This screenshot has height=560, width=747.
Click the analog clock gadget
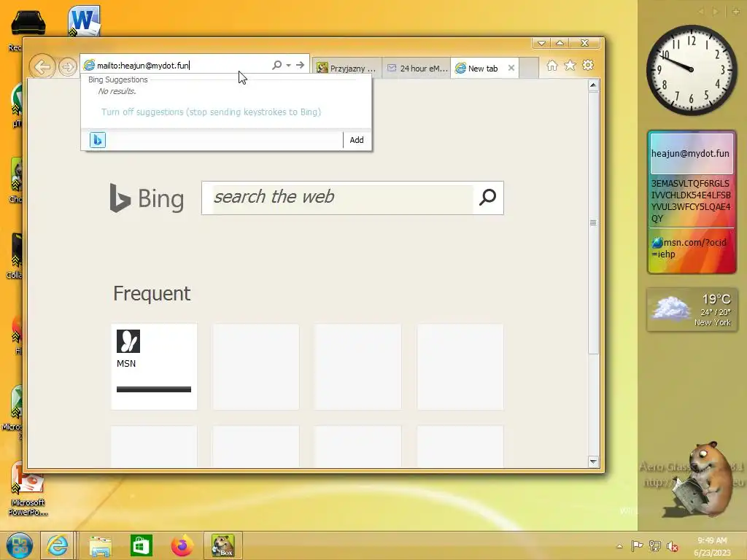692,70
